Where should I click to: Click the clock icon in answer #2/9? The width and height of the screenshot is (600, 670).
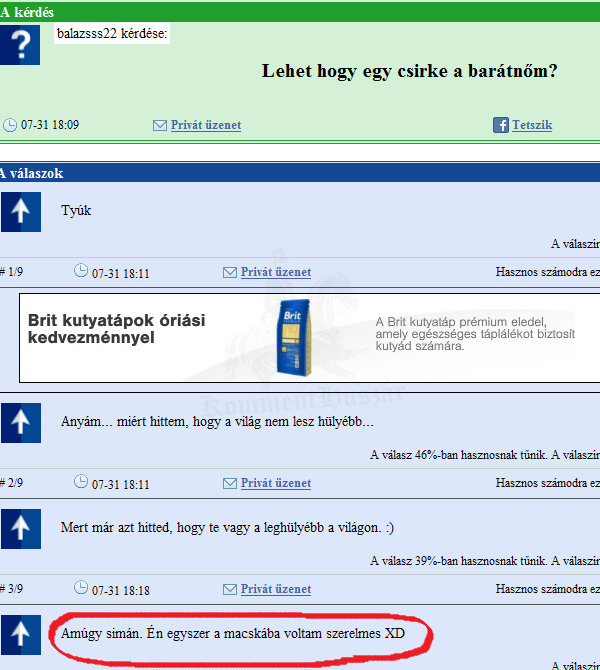80,483
